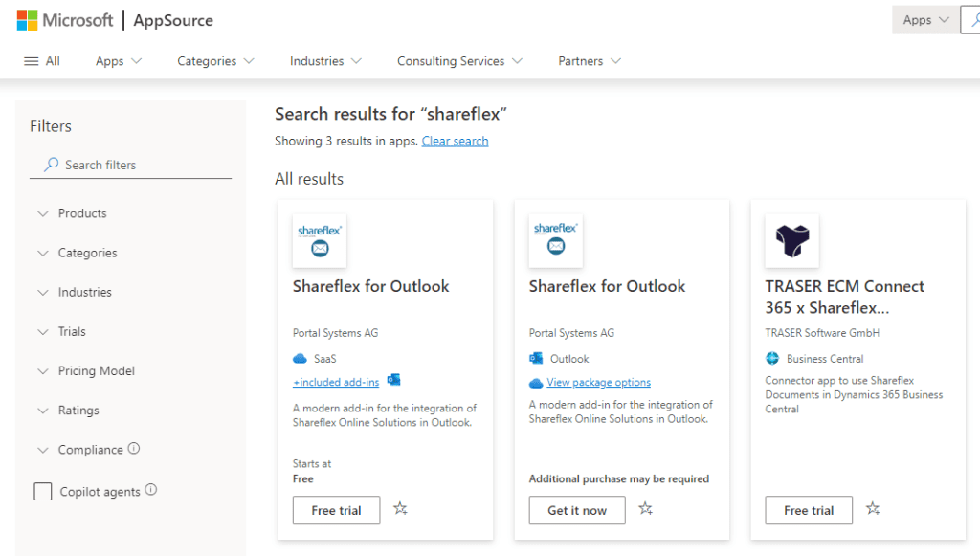Open the Apps search scope dropdown

tap(925, 20)
